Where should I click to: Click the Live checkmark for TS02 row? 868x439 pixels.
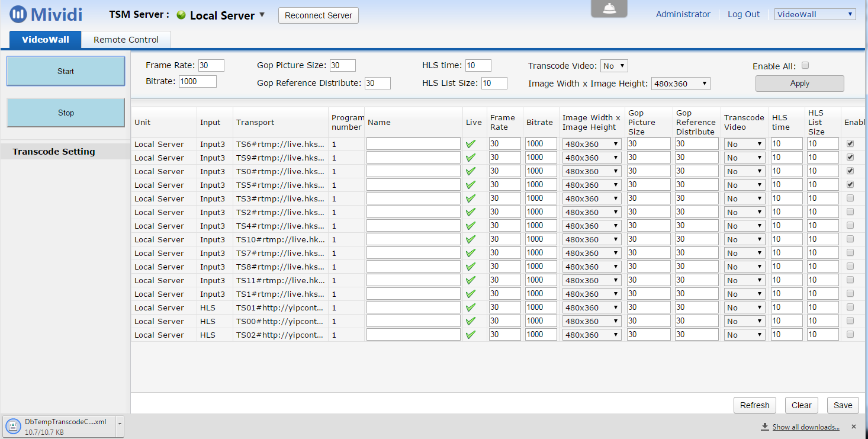(471, 335)
